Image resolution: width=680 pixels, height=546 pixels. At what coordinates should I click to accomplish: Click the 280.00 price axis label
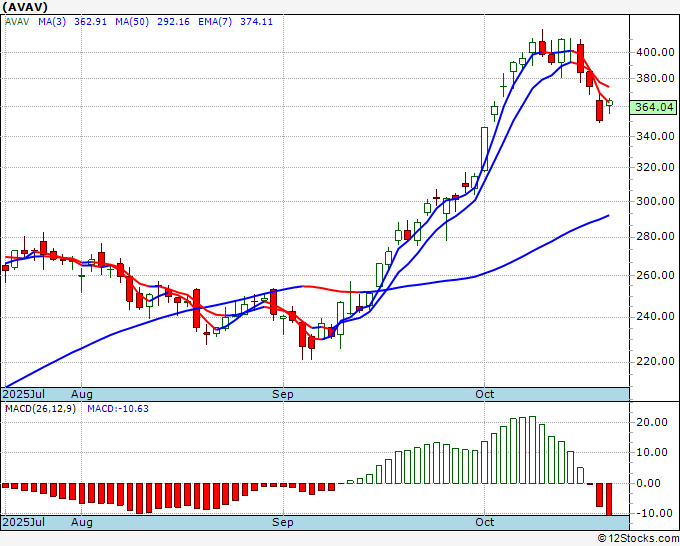pyautogui.click(x=655, y=236)
